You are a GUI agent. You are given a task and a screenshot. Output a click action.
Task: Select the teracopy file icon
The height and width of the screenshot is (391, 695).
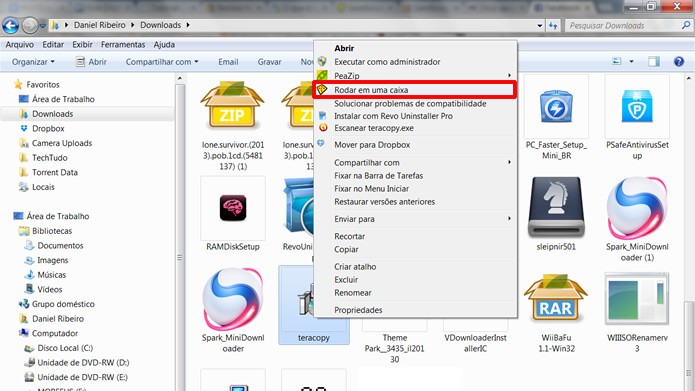[313, 305]
